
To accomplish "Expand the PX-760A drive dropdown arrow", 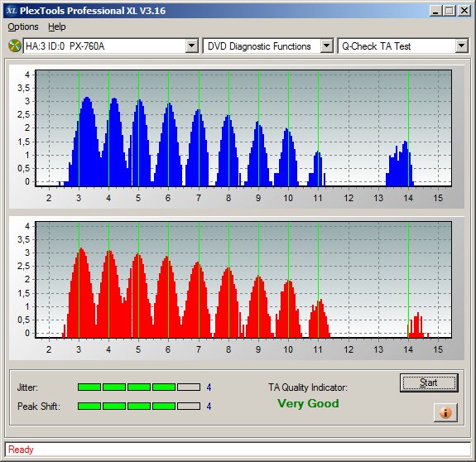I will click(x=191, y=46).
